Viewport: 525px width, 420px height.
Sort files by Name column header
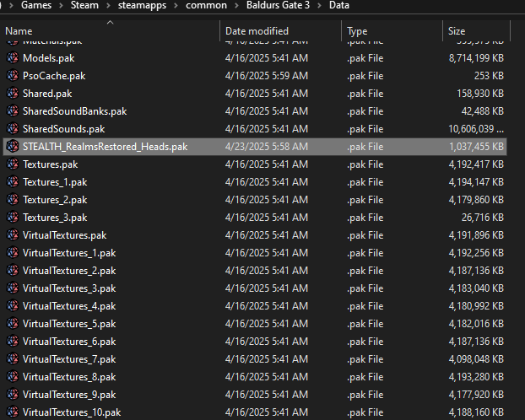[x=111, y=31]
